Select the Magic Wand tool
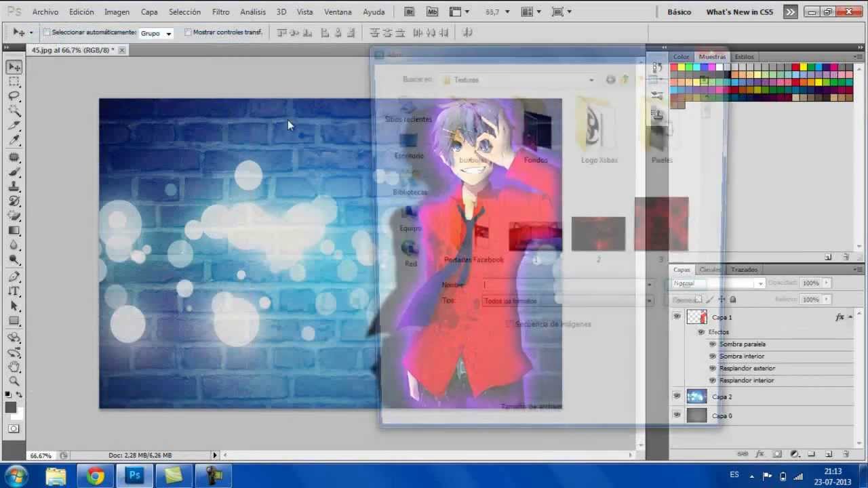 click(x=14, y=111)
